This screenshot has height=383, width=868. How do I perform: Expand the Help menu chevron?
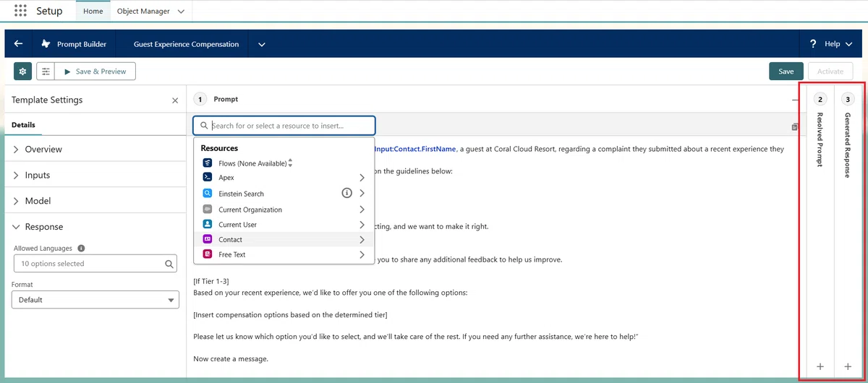pos(848,44)
